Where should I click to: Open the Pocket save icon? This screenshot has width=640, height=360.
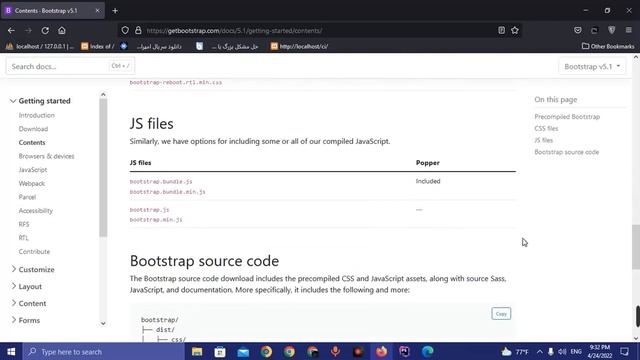578,31
